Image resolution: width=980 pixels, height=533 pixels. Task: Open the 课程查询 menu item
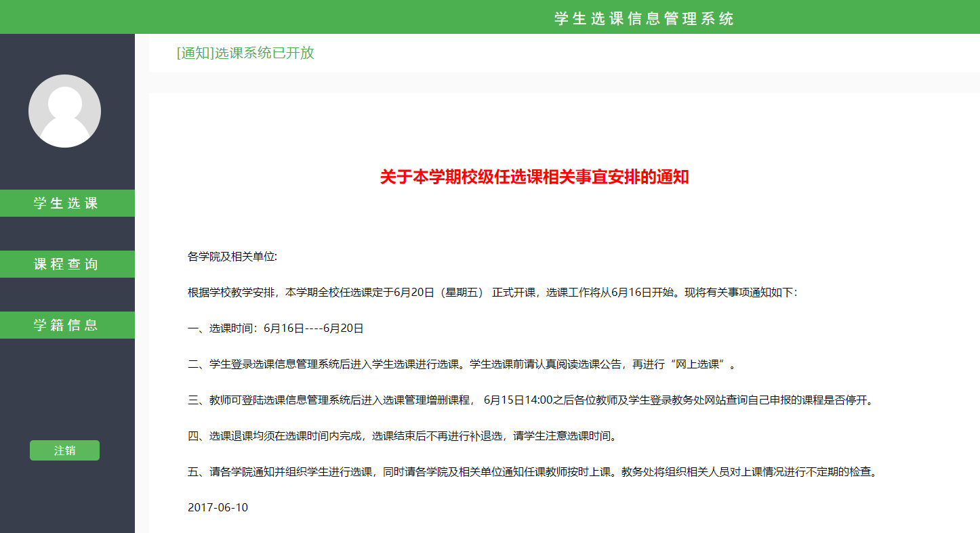[x=67, y=264]
